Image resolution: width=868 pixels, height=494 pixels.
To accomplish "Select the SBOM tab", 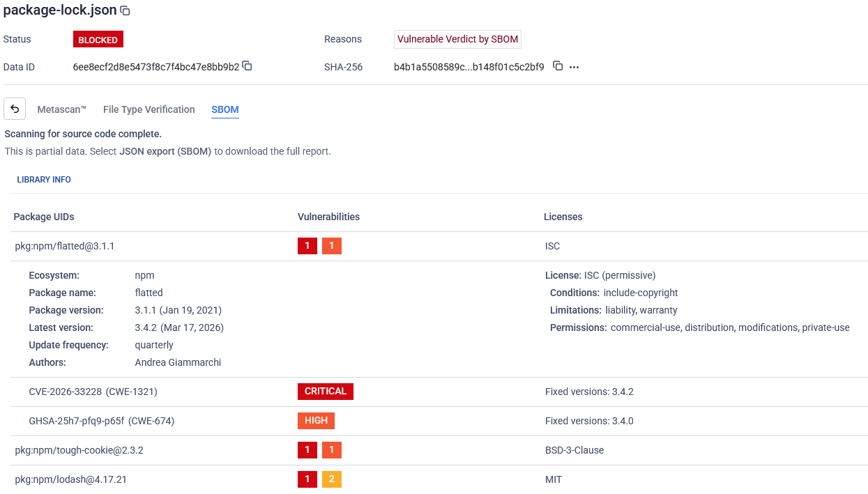I will tap(225, 109).
